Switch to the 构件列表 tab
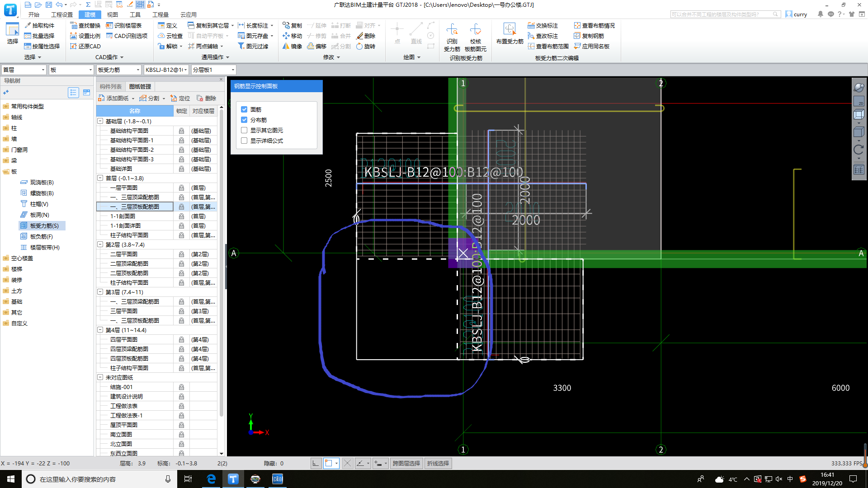This screenshot has width=868, height=488. [x=111, y=86]
